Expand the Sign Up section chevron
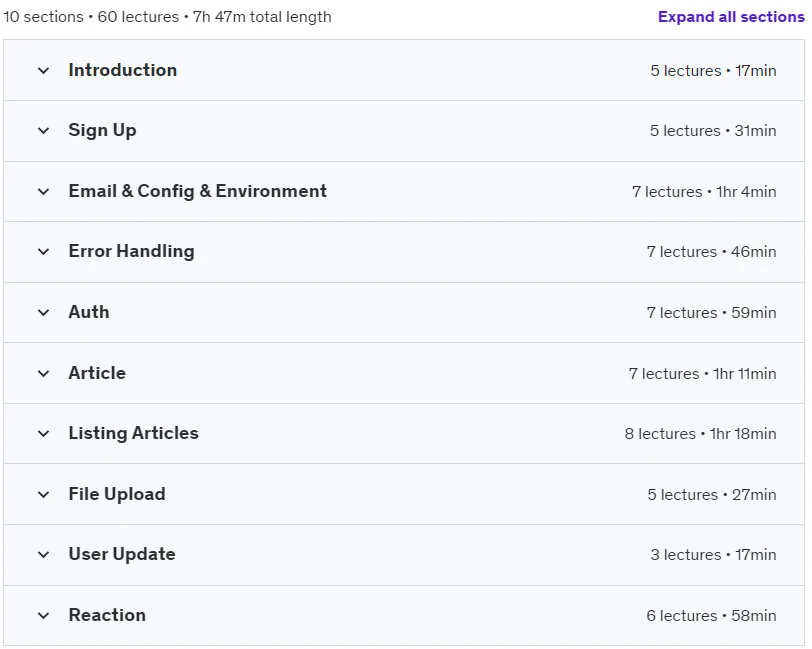Screen dimensions: 812x649 pyautogui.click(x=44, y=131)
